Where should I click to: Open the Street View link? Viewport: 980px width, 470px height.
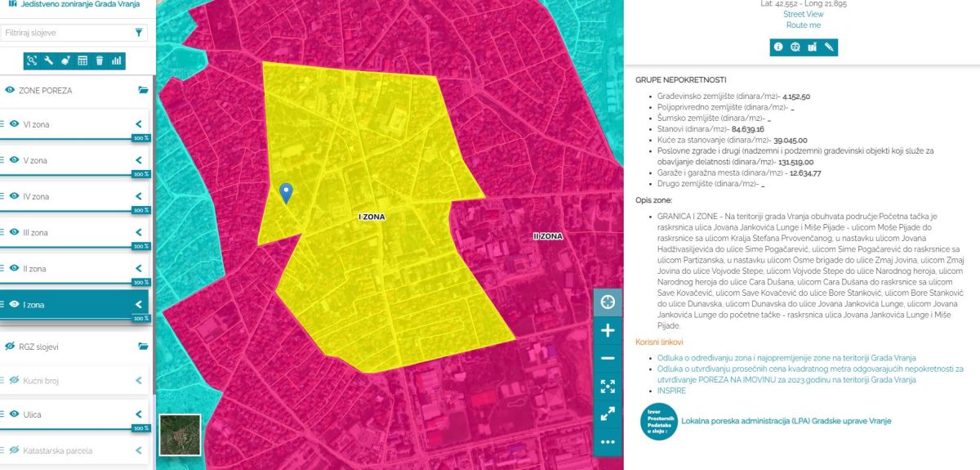pyautogui.click(x=803, y=14)
